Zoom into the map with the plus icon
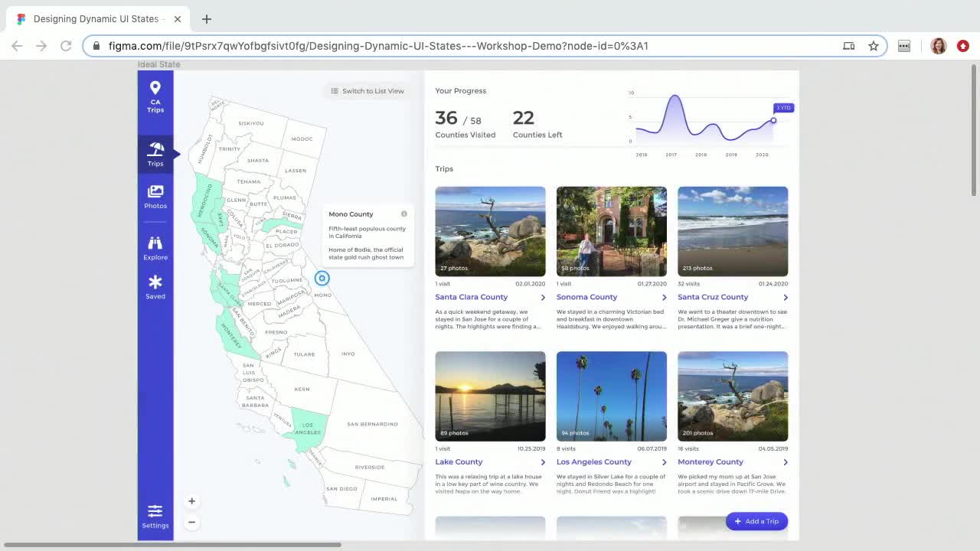This screenshot has height=551, width=980. (191, 500)
